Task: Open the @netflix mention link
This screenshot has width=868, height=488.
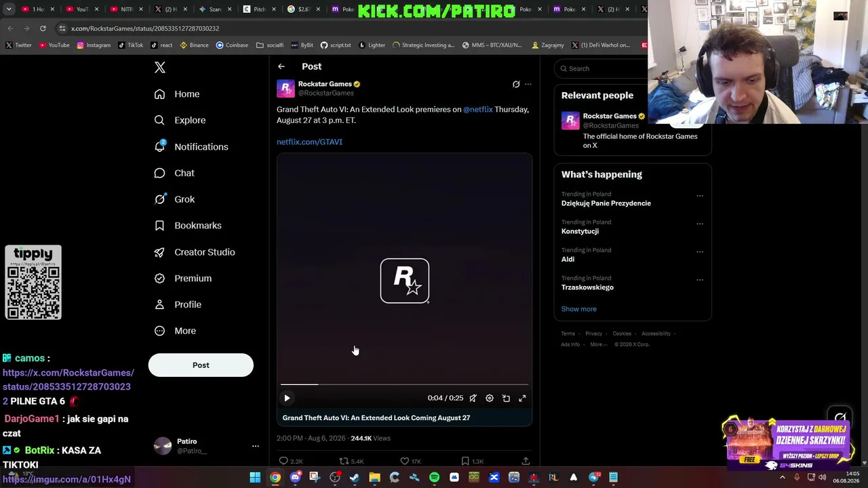Action: click(x=478, y=109)
